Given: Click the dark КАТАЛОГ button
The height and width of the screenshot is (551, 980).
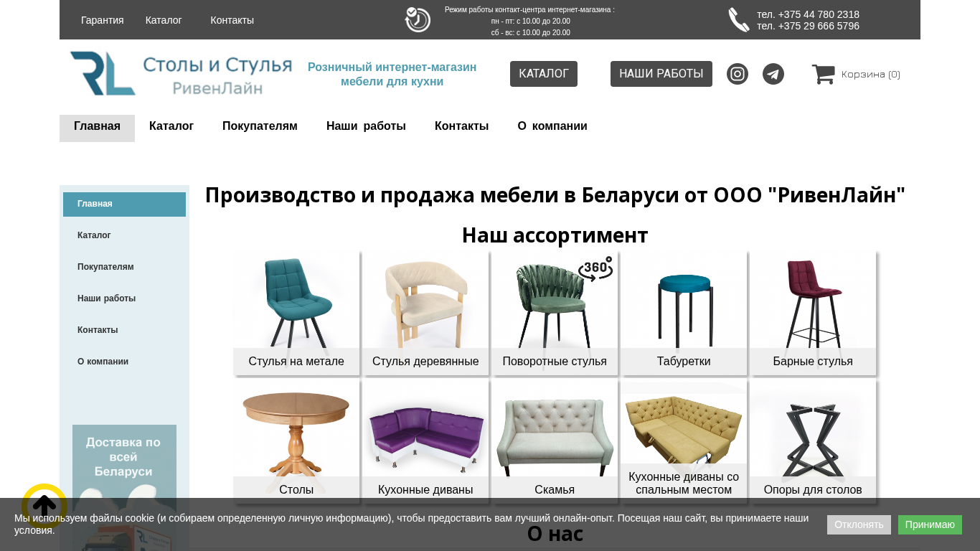Looking at the screenshot, I should (544, 74).
